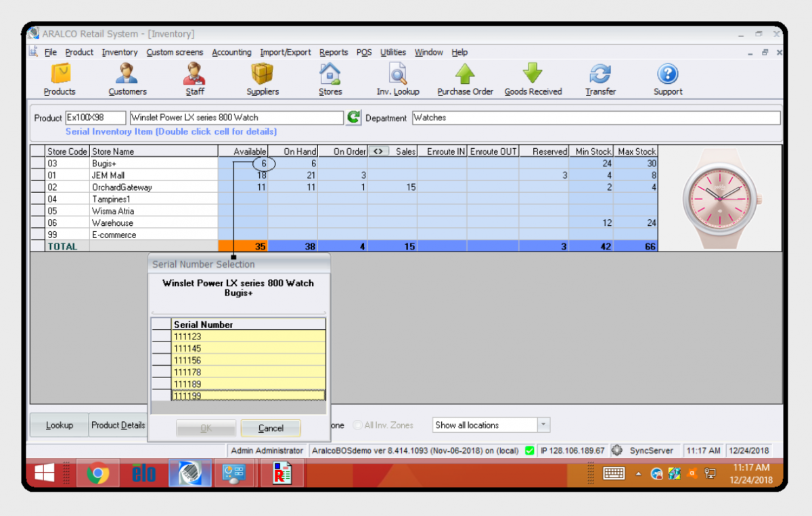Screen dimensions: 812x516
Task: Click the SyncServer gear icon in status bar
Action: (616, 450)
